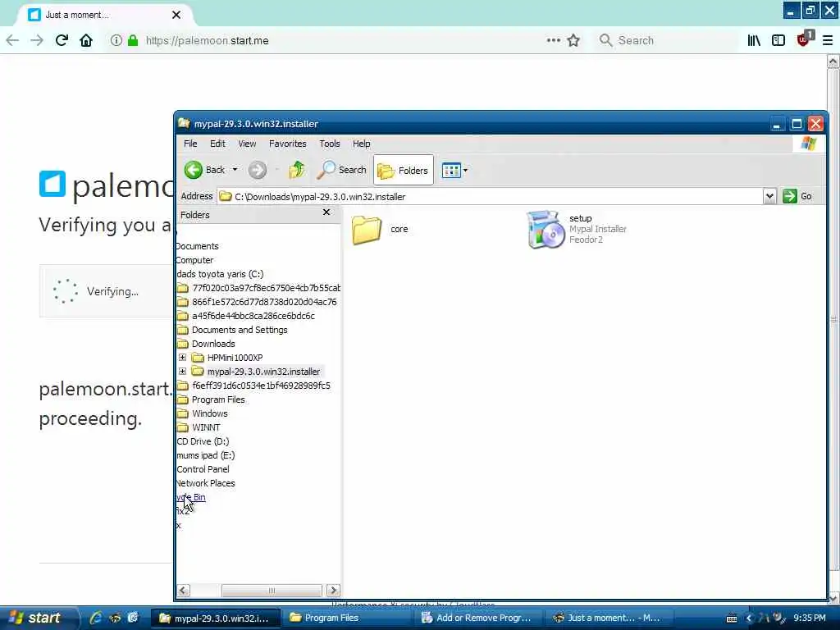Bookmark this page with the star
The width and height of the screenshot is (840, 630).
point(573,40)
